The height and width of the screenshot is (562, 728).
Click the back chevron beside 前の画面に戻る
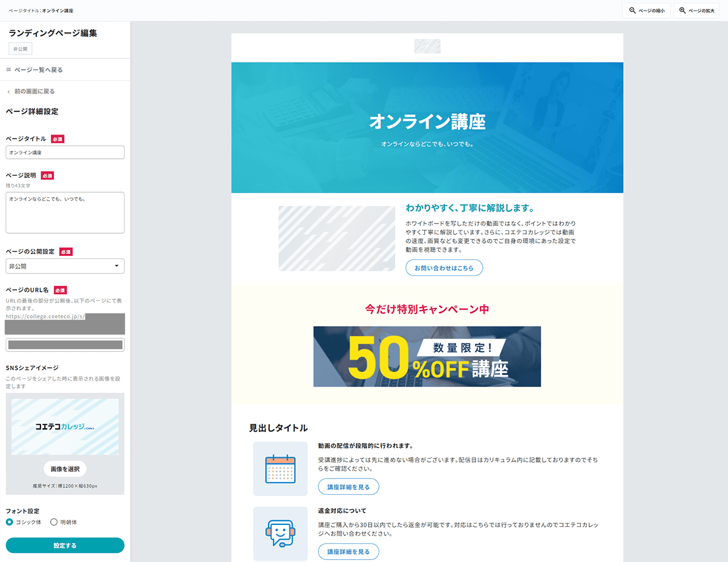[x=8, y=91]
